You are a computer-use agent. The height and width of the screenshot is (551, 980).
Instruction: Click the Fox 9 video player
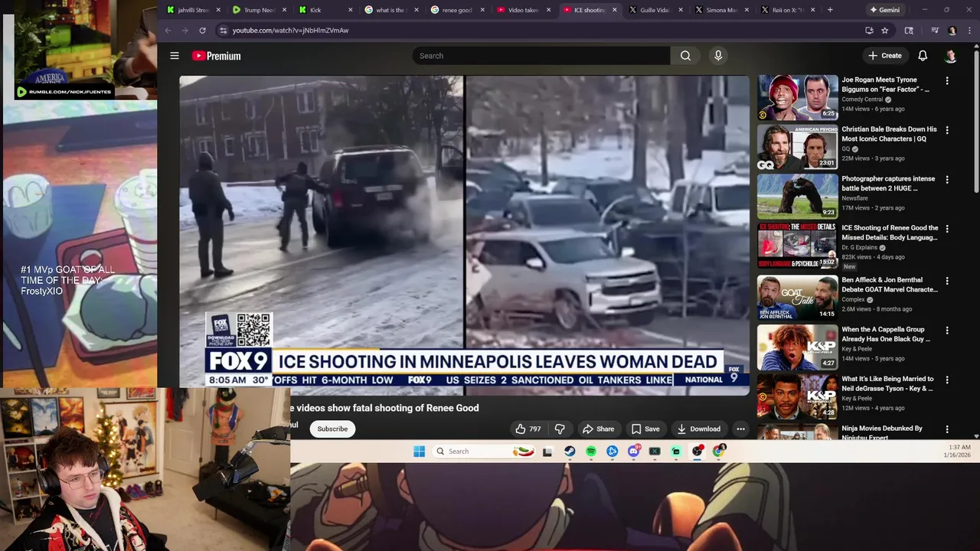click(464, 236)
